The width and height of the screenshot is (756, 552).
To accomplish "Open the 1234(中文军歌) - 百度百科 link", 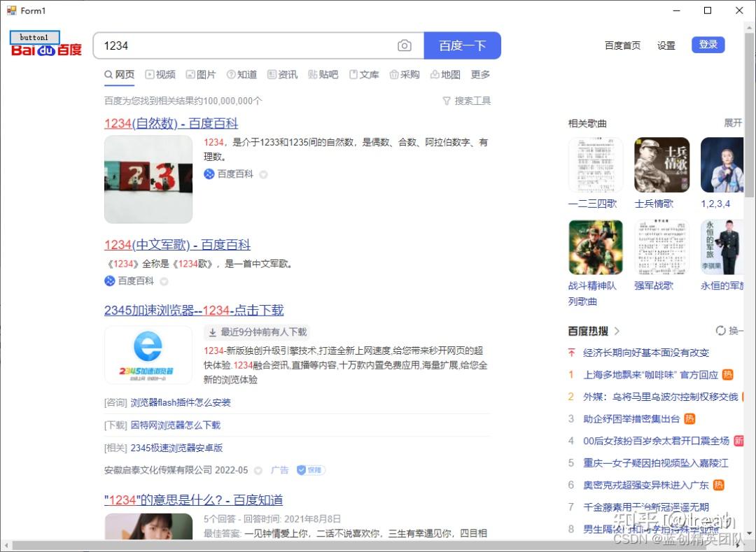I will click(x=176, y=244).
